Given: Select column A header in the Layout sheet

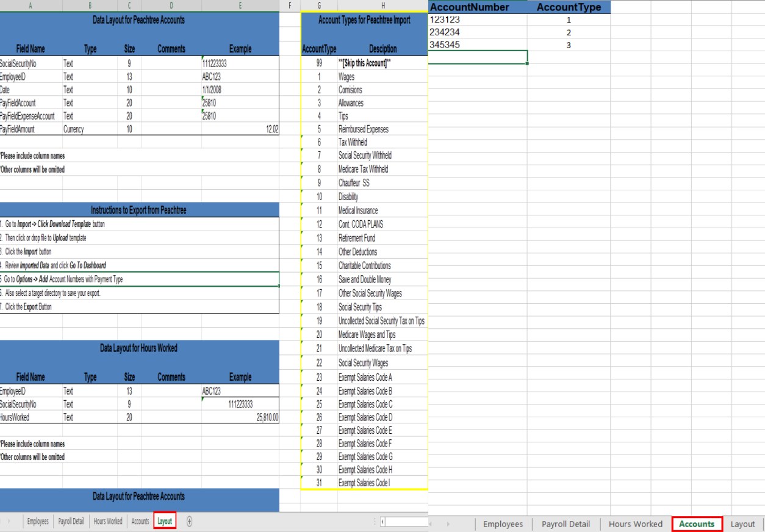Looking at the screenshot, I should click(x=31, y=5).
